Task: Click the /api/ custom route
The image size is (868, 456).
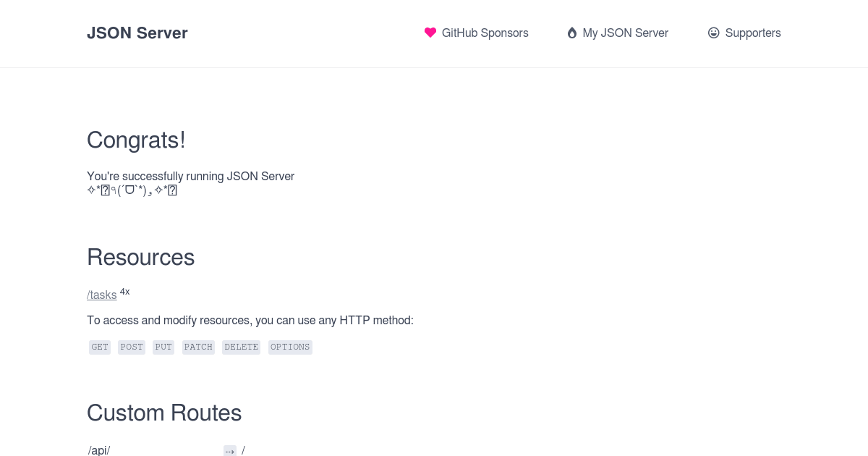Action: pos(99,450)
